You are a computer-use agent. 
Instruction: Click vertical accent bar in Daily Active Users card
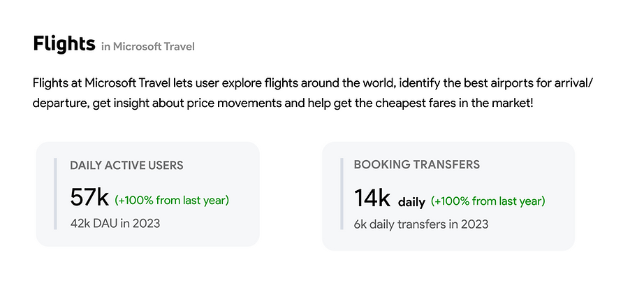coord(55,194)
